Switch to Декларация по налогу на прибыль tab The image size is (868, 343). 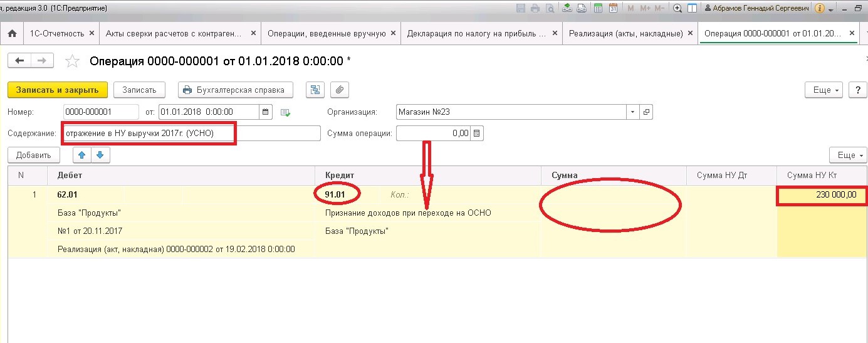[x=476, y=34]
